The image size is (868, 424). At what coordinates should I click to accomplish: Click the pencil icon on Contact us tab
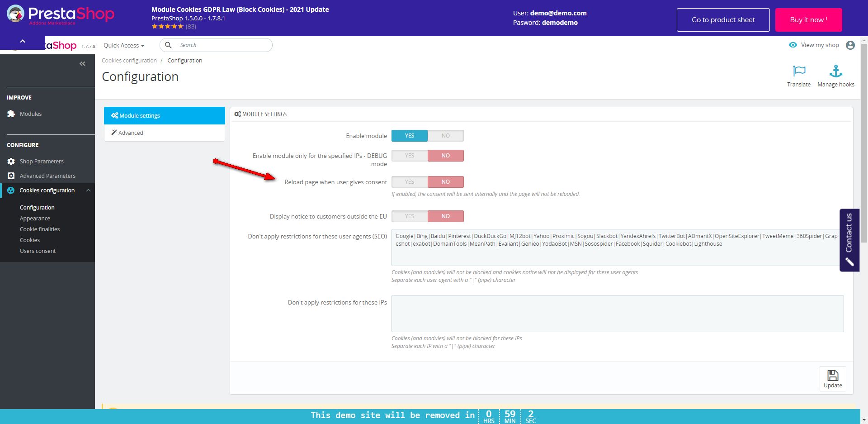coord(849,262)
